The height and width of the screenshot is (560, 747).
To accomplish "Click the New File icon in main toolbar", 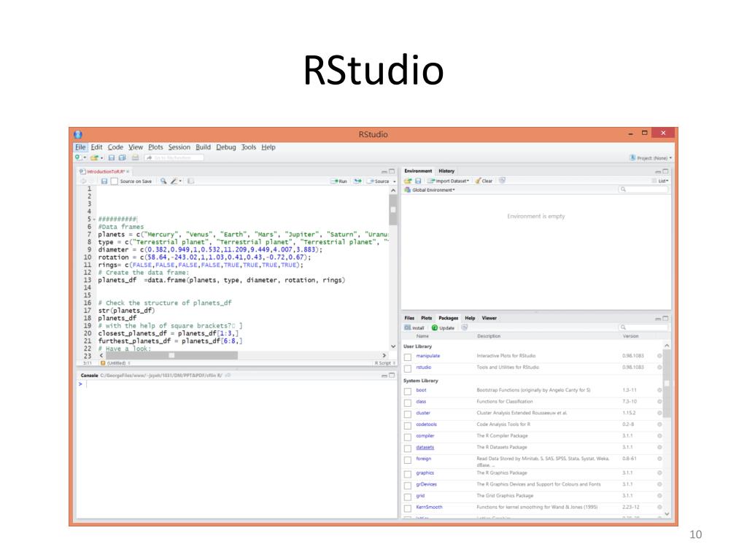I will (x=78, y=157).
